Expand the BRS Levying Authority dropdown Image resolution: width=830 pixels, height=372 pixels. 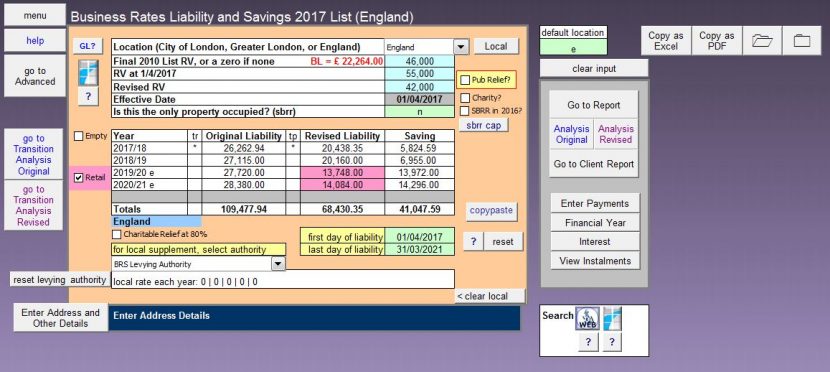pos(278,264)
